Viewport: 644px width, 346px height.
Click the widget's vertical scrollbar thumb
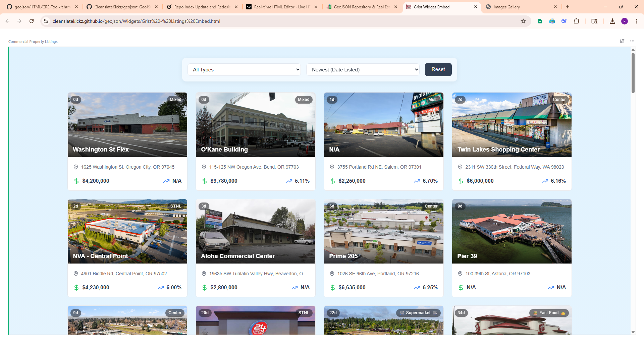[633, 73]
